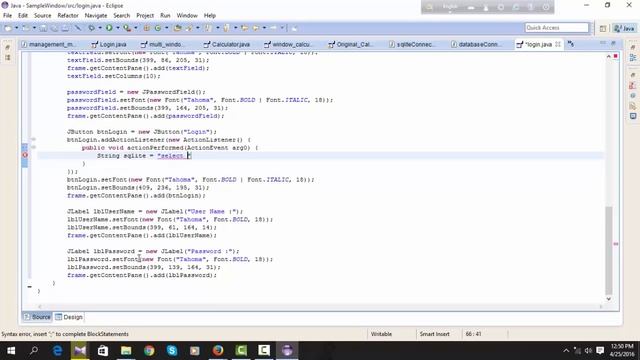
Task: Close the *login.java editor tab
Action: pos(558,44)
